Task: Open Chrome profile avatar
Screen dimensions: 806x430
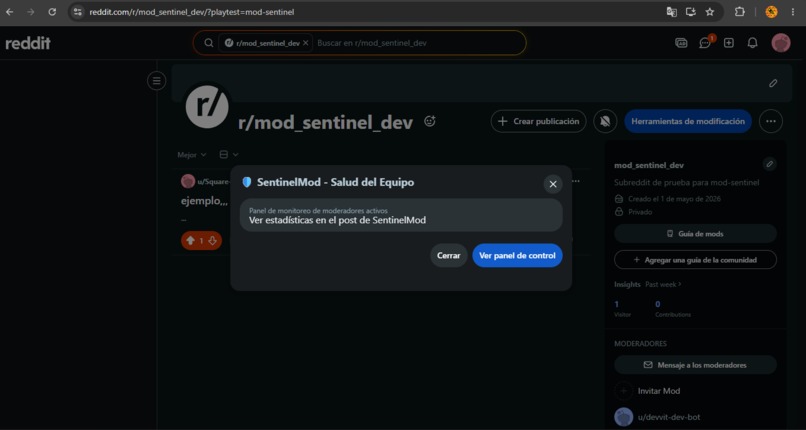Action: click(x=771, y=12)
